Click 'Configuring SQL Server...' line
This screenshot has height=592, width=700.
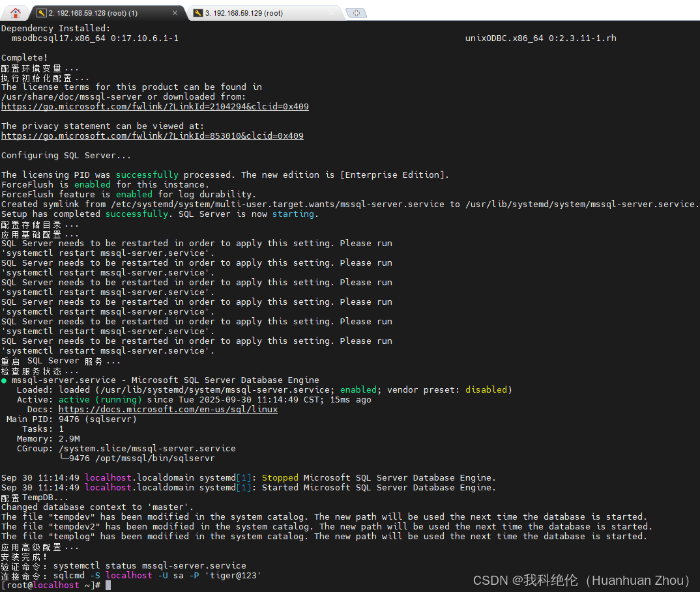(x=66, y=155)
